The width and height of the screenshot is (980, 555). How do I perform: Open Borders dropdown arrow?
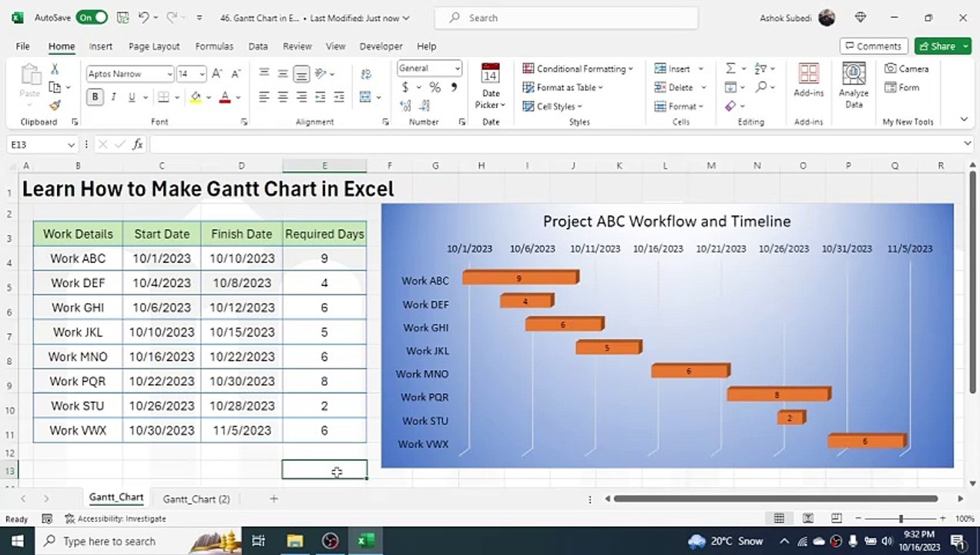[x=178, y=97]
